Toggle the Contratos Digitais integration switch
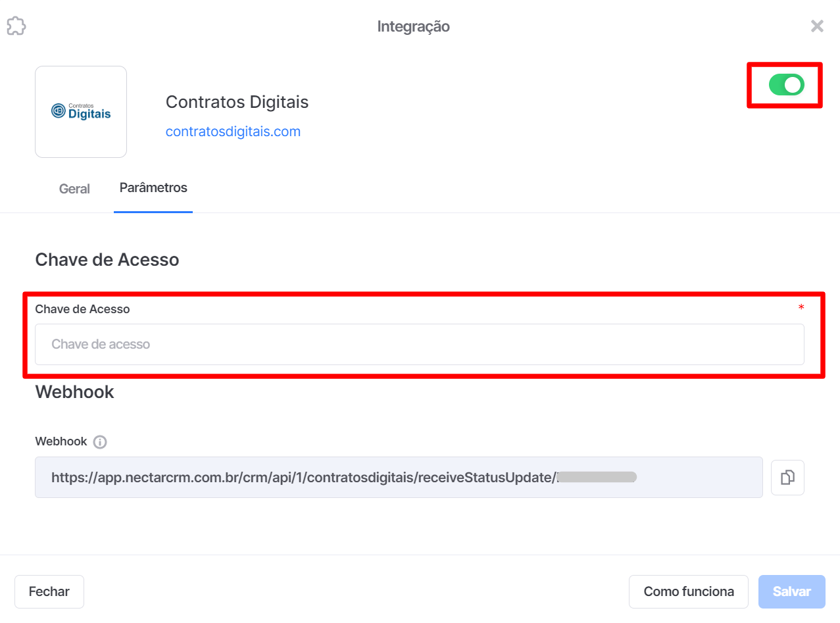Viewport: 840px width, 623px height. (x=786, y=85)
